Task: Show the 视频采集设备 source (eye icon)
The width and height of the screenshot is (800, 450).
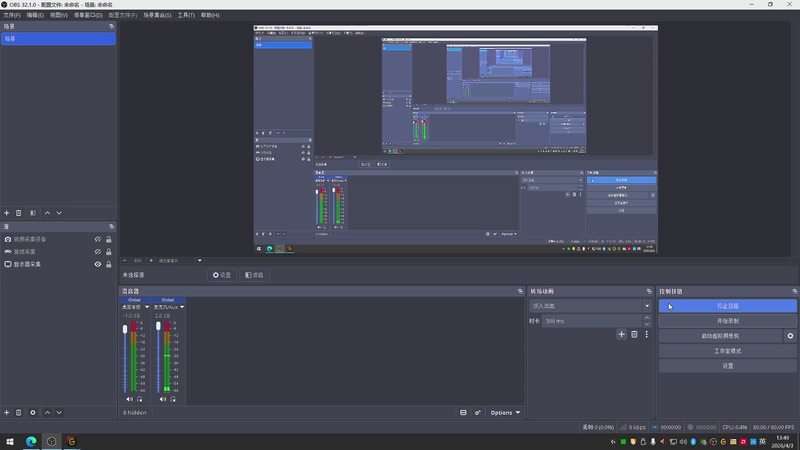Action: pos(97,239)
